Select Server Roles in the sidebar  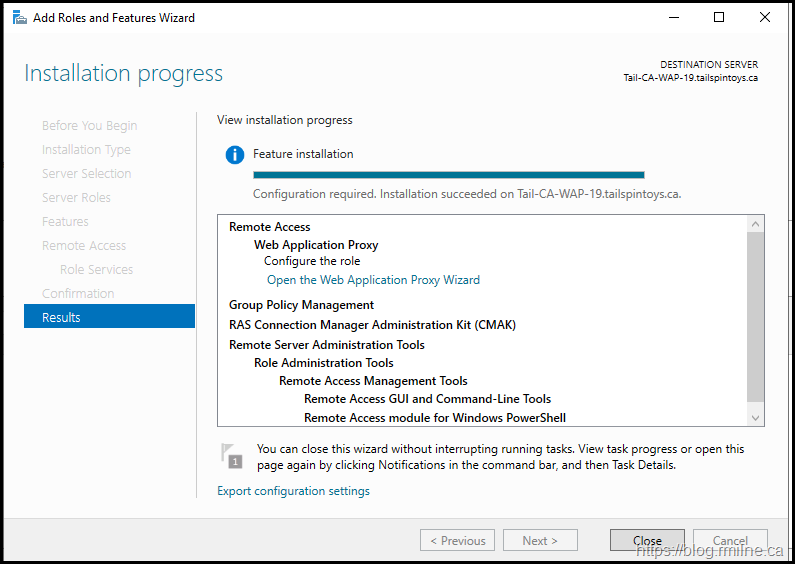76,197
